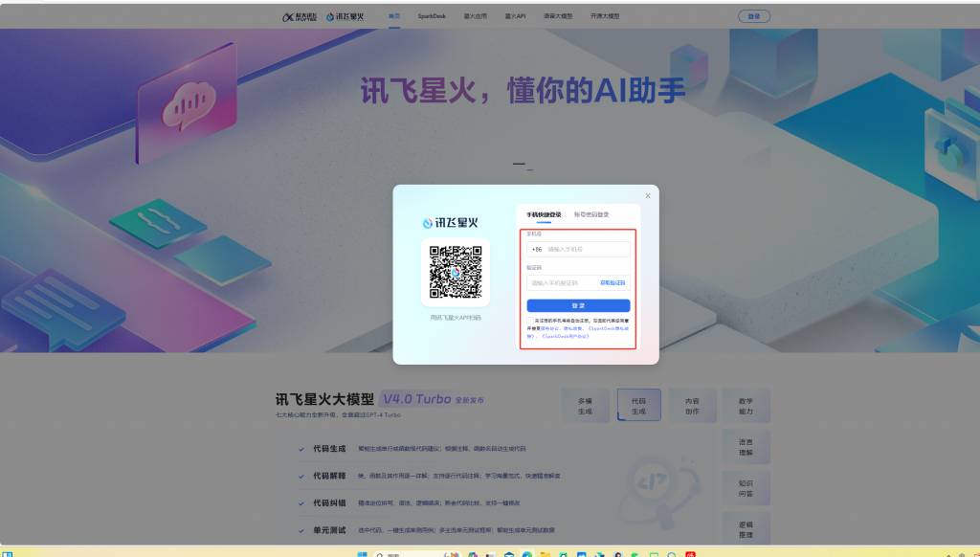Image resolution: width=980 pixels, height=557 pixels.
Task: Click the taskbar search box
Action: [417, 554]
